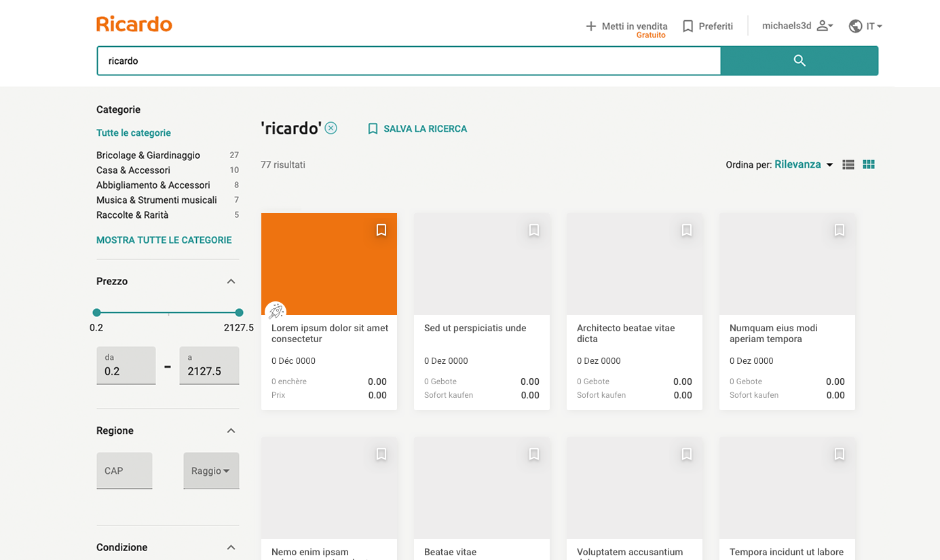Click the price range slider track

tap(168, 312)
